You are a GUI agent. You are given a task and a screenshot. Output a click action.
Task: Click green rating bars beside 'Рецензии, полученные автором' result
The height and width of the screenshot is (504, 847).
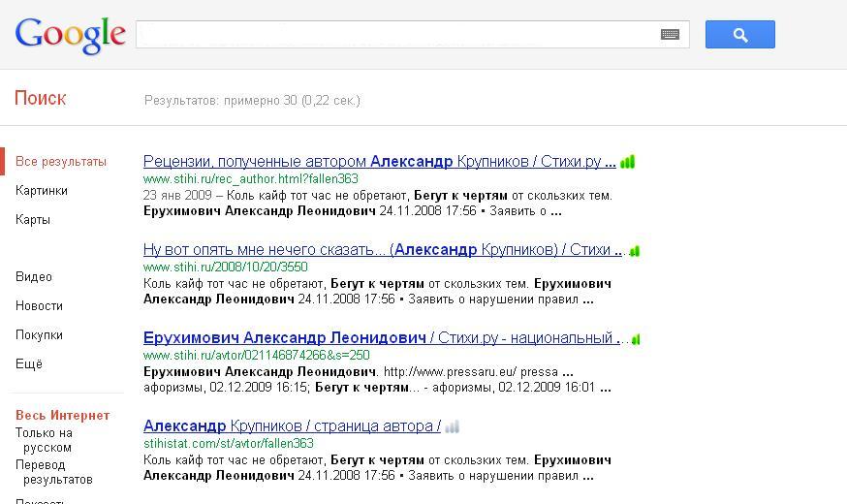(x=628, y=162)
